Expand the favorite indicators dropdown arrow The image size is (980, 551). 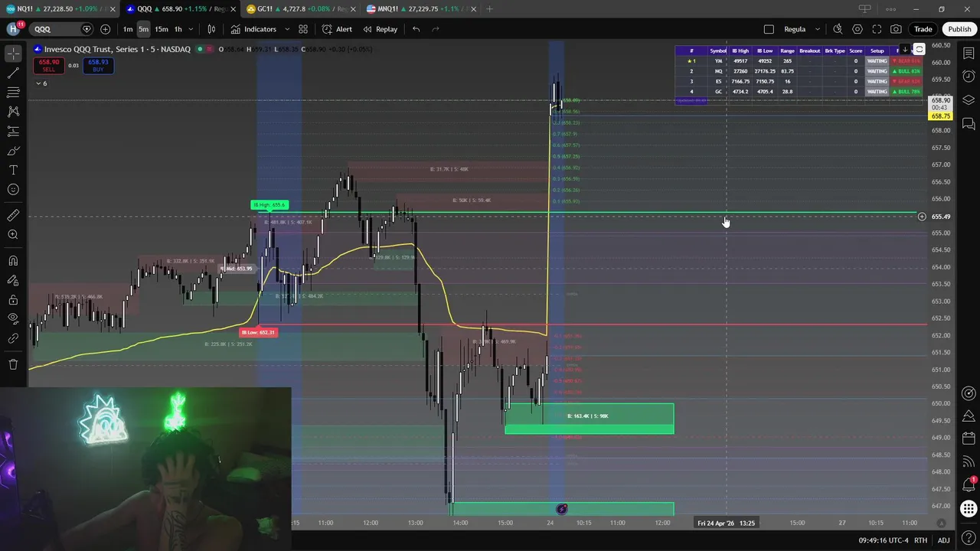click(287, 29)
